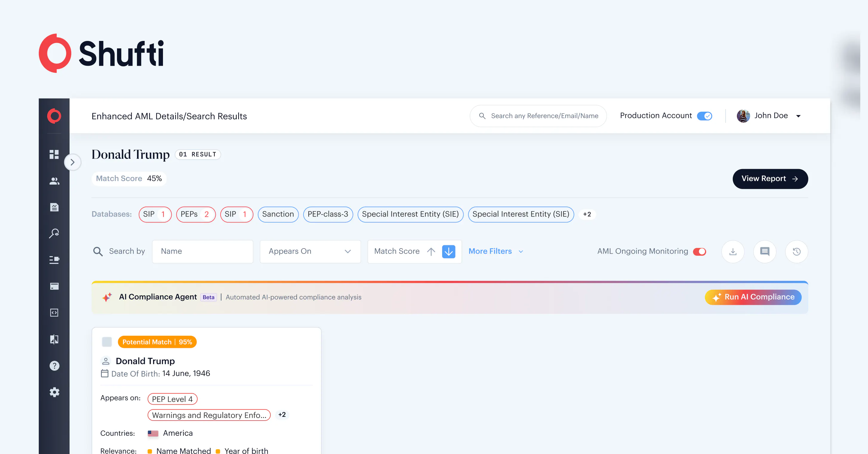
Task: Expand the +2 more databases badge
Action: coord(587,214)
